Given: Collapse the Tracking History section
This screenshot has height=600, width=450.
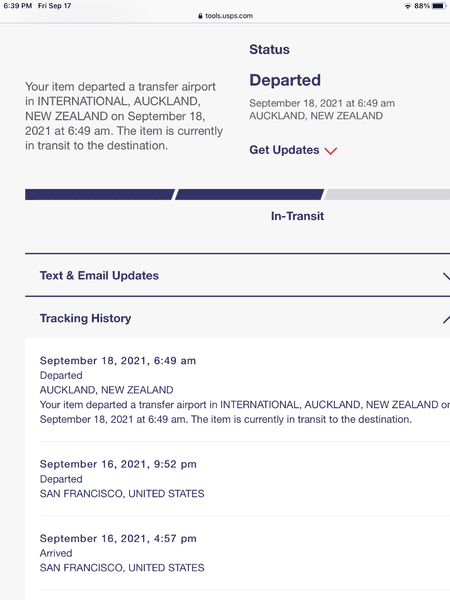Looking at the screenshot, I should coord(446,319).
